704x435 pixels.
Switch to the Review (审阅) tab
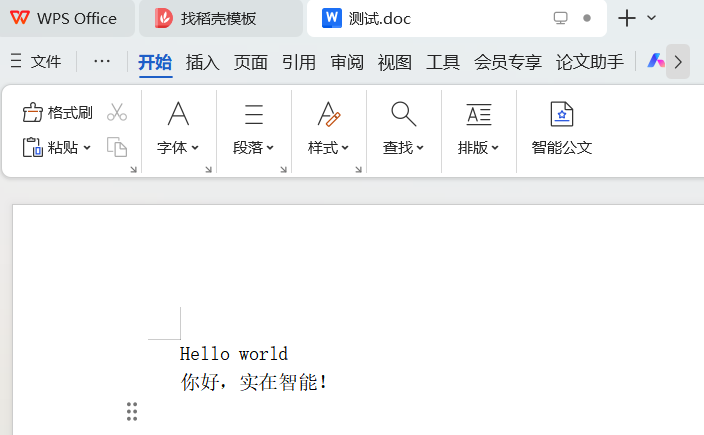347,62
